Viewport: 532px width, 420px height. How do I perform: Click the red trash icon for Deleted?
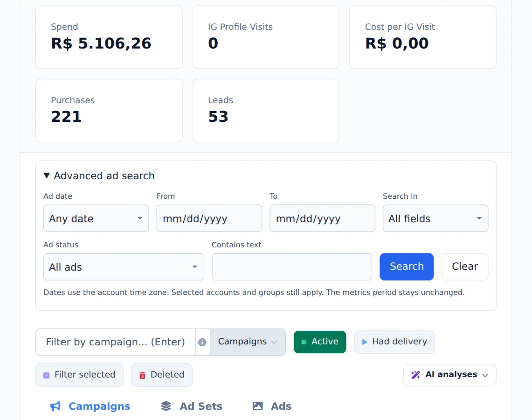[143, 375]
